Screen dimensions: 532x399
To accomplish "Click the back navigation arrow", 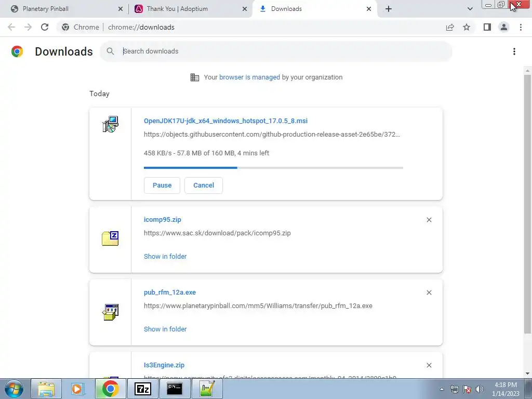I will click(x=11, y=27).
